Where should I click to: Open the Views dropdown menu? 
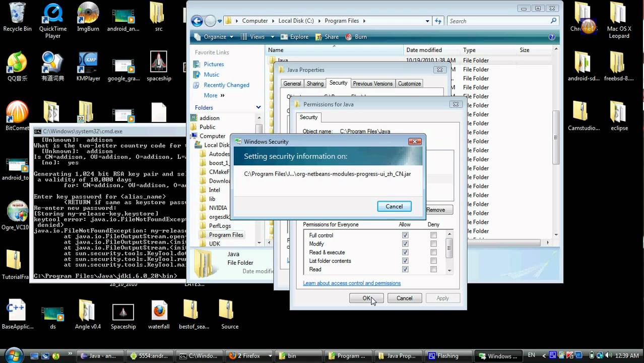(x=257, y=37)
